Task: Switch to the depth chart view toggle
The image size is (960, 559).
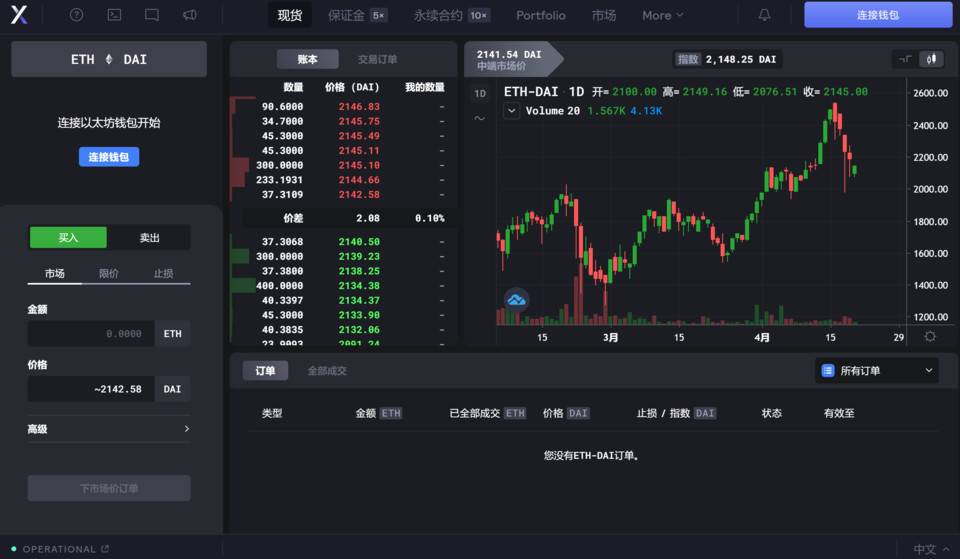Action: pyautogui.click(x=904, y=59)
